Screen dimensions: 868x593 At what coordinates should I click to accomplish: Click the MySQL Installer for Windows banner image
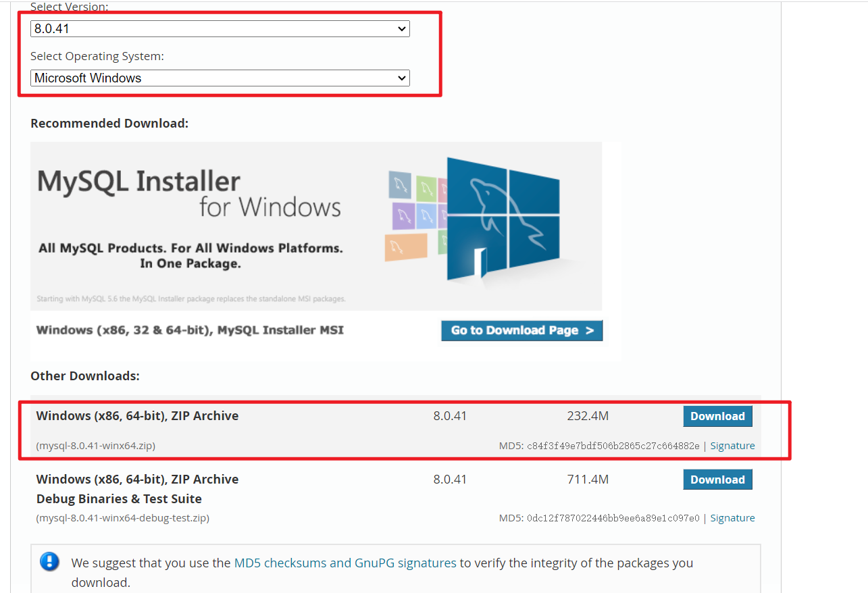(x=316, y=226)
